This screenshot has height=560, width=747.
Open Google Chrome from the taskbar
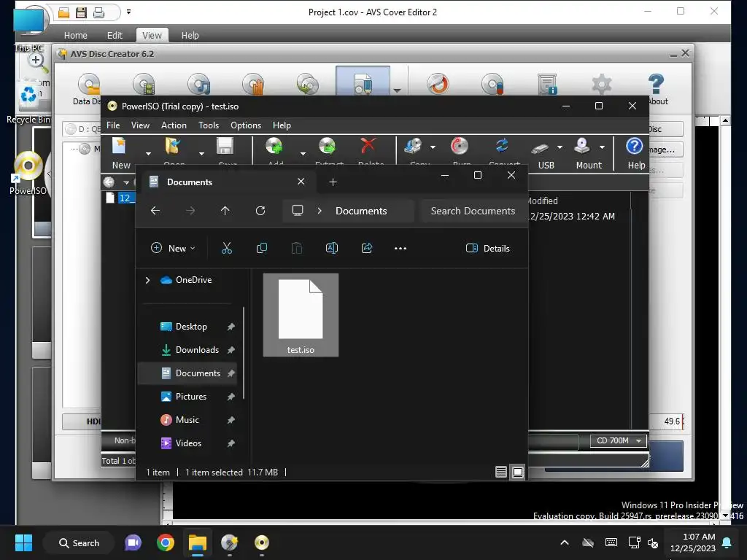pos(166,542)
